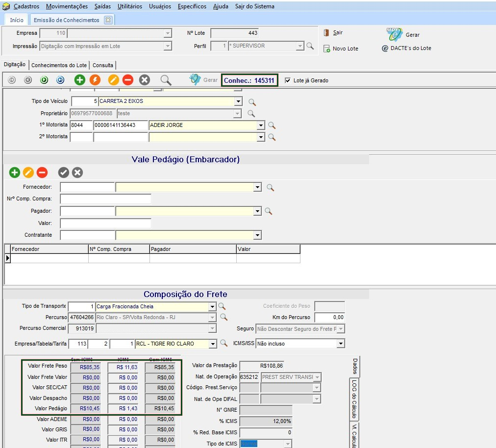The height and width of the screenshot is (448, 496).
Task: Click the green add icon under Vale Pedágio
Action: (15, 173)
